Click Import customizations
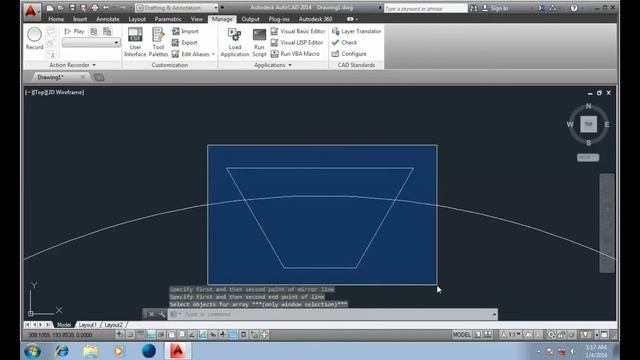The height and width of the screenshot is (360, 640). click(185, 31)
